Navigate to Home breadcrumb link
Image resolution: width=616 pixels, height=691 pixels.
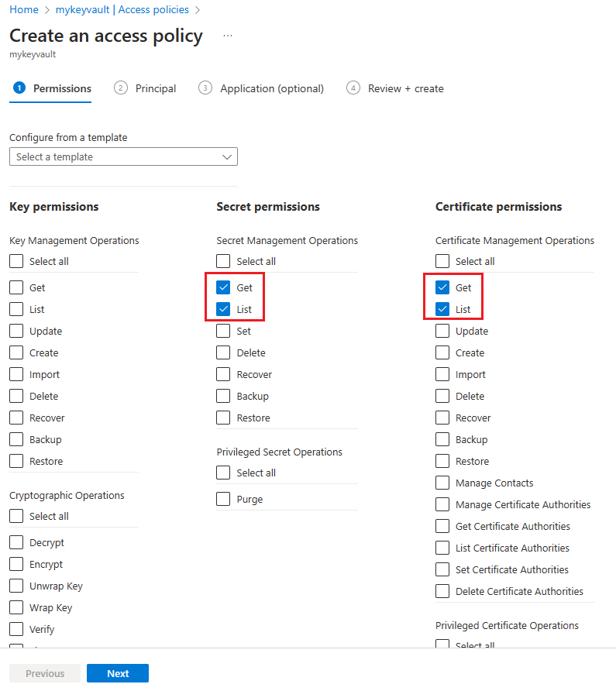(24, 10)
